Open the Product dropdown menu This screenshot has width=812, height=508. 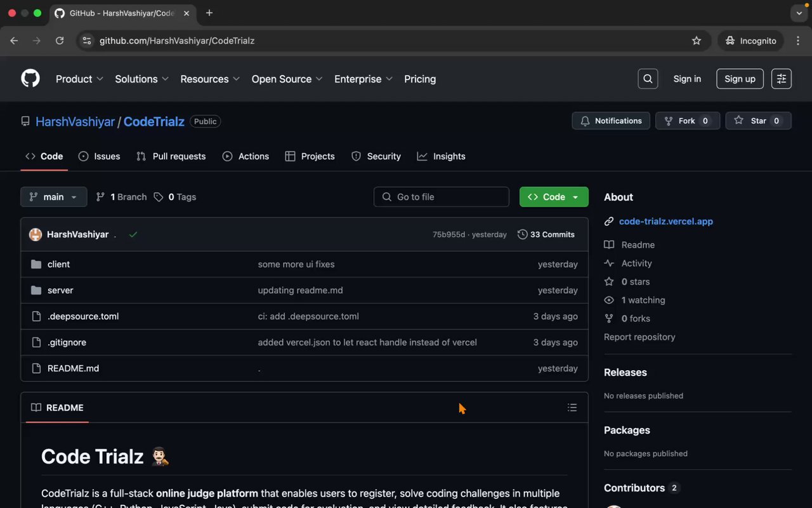[79, 79]
